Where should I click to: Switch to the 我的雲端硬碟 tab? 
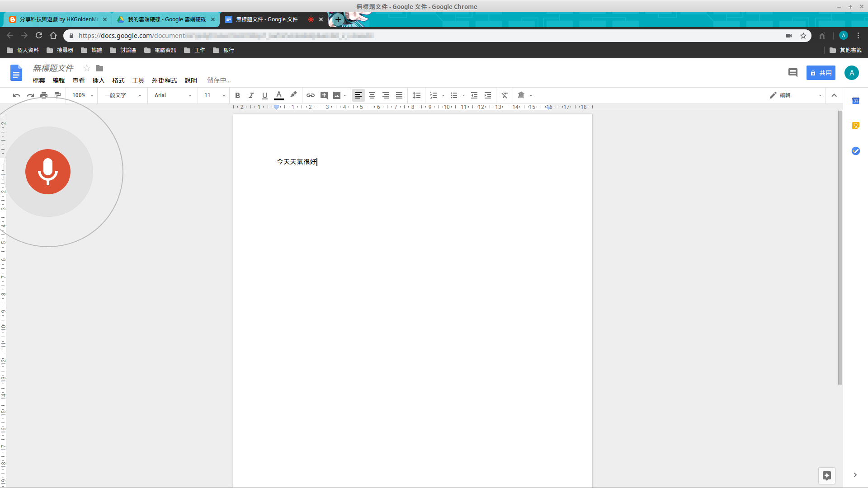pos(165,19)
